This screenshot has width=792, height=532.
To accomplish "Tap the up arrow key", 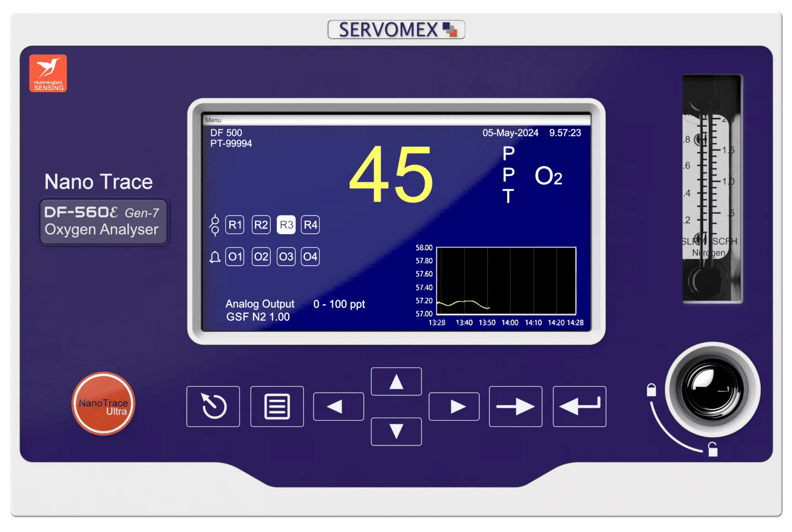I will pyautogui.click(x=396, y=381).
